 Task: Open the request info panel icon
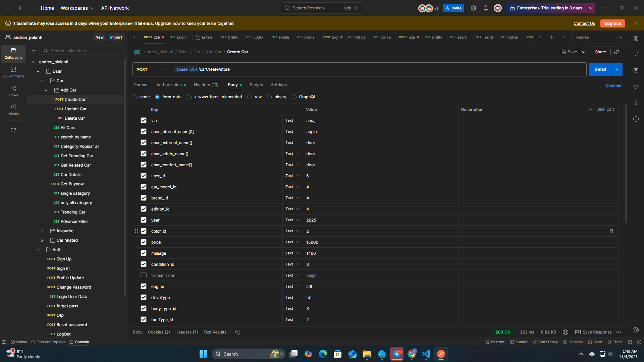point(636,119)
